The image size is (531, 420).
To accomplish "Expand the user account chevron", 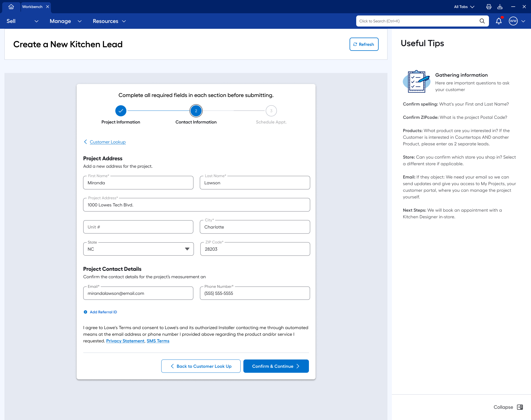I will [523, 21].
